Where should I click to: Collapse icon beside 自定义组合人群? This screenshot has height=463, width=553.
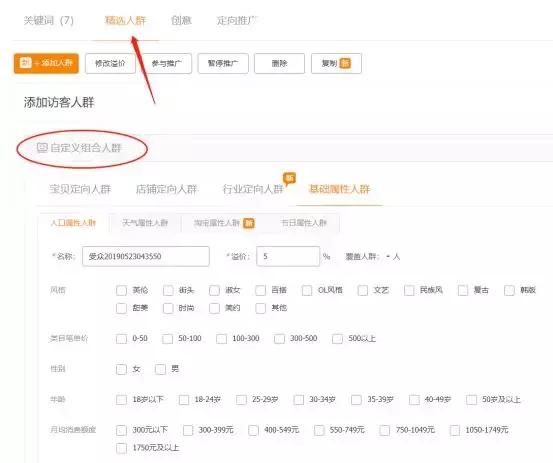tap(42, 147)
